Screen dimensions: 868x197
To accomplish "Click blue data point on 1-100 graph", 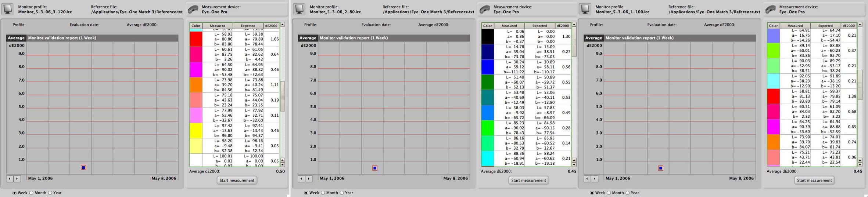I will 660,168.
